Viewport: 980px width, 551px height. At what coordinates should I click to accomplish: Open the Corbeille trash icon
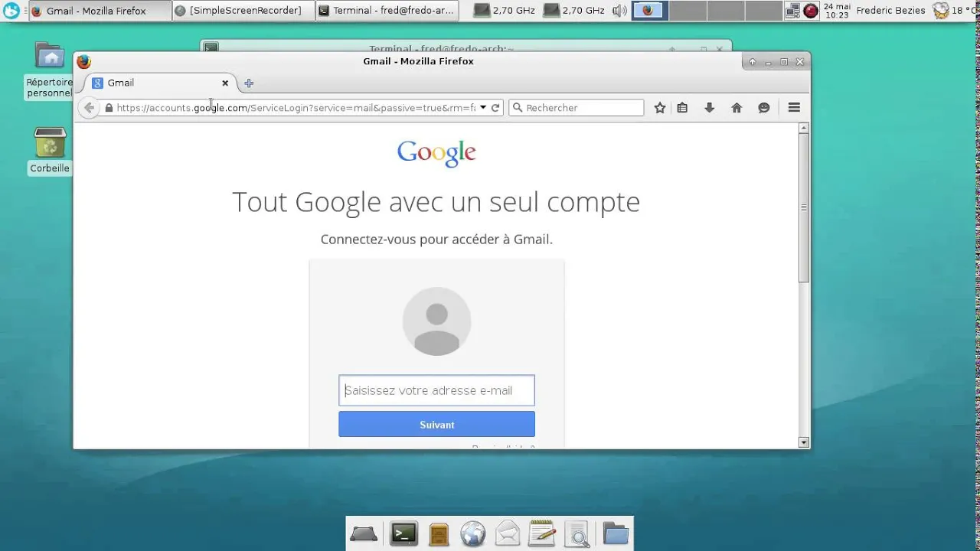[50, 150]
